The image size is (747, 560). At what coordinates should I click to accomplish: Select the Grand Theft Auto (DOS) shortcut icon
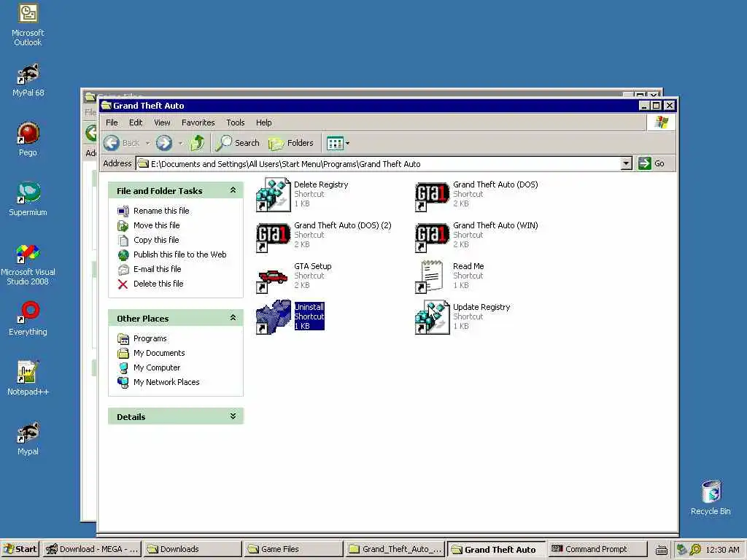[432, 195]
